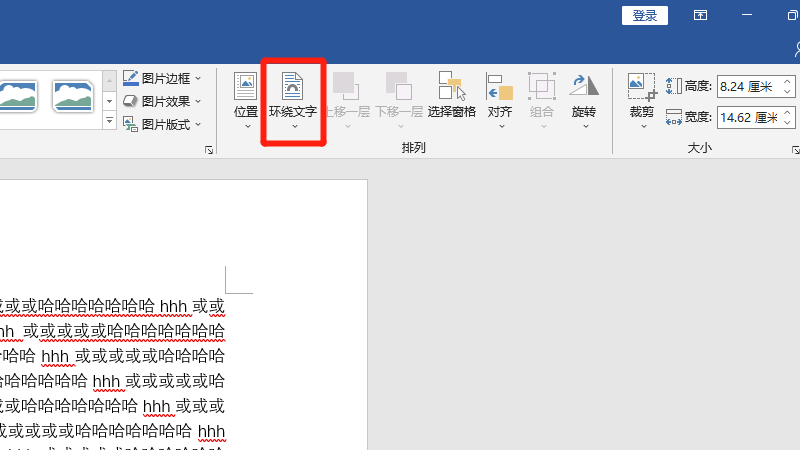Expand the picture styles gallery (More)
Viewport: 800px width, 450px height.
coord(110,121)
